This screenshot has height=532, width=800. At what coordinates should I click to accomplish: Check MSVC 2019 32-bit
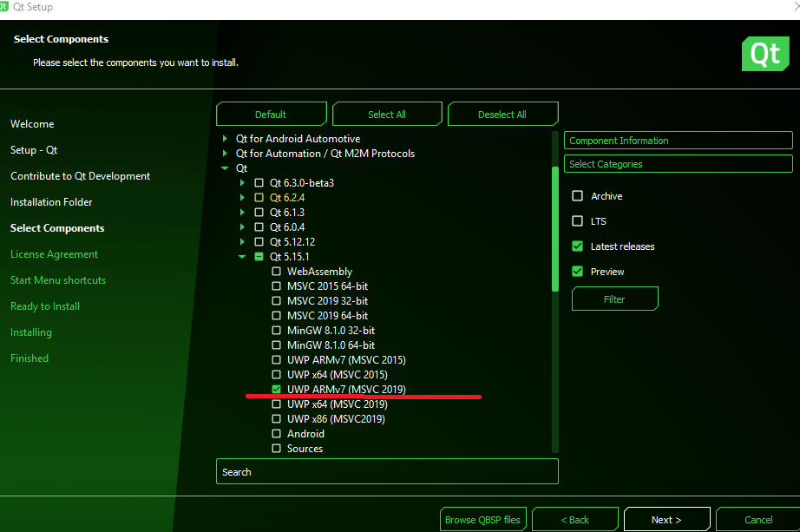(x=277, y=301)
